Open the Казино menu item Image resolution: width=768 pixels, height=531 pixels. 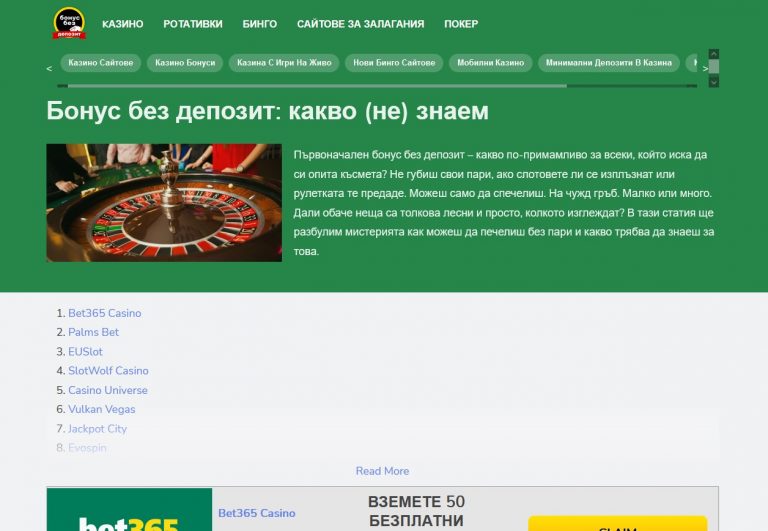(123, 24)
